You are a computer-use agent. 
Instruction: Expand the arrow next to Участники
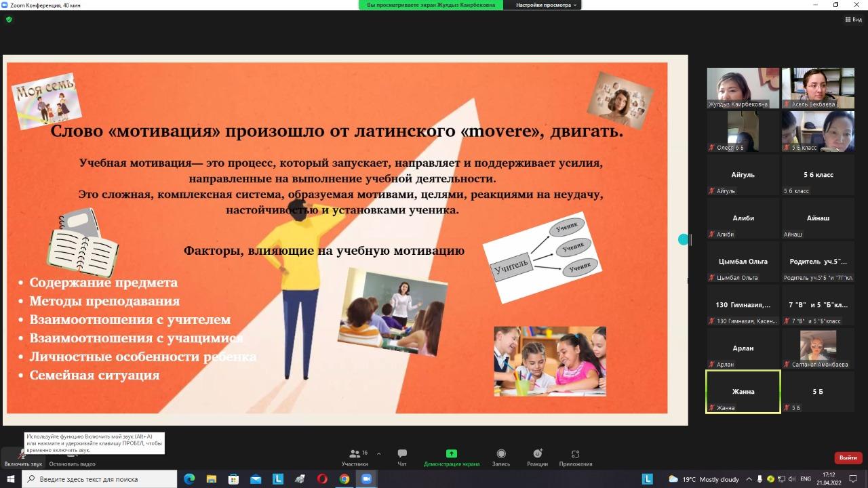pyautogui.click(x=378, y=454)
